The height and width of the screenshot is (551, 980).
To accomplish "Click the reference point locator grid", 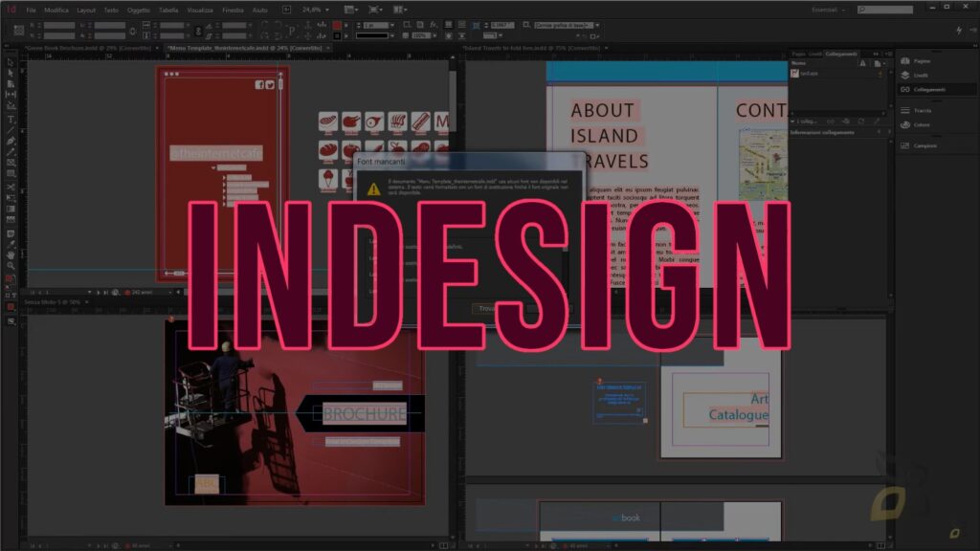I will (19, 30).
